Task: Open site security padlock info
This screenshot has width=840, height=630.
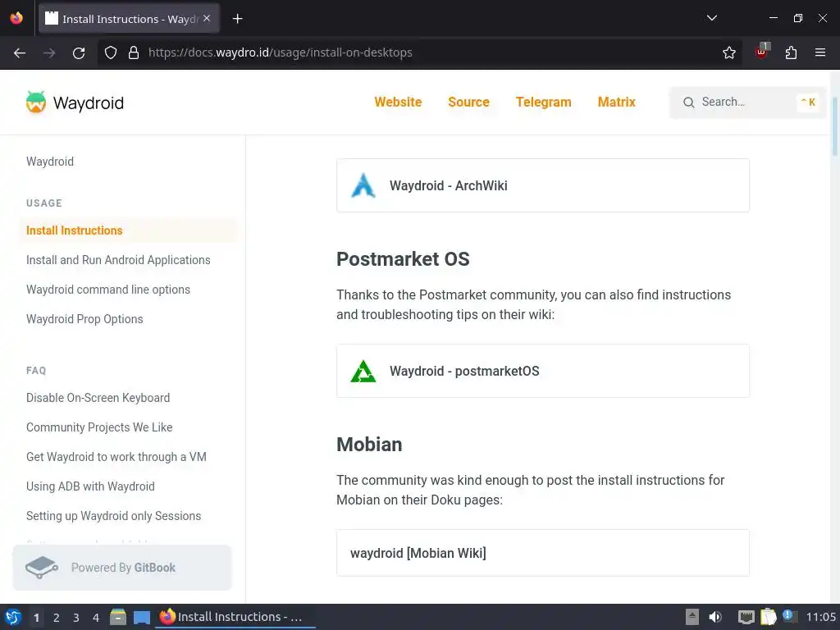Action: (134, 52)
